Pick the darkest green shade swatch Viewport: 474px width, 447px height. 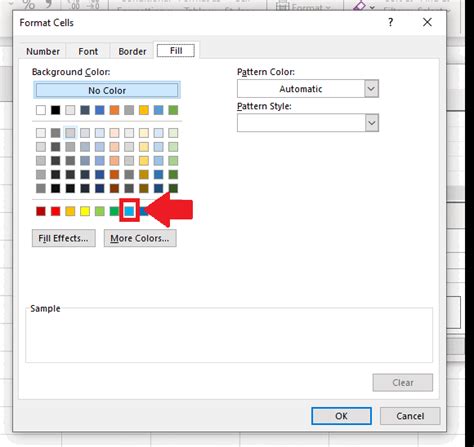173,188
